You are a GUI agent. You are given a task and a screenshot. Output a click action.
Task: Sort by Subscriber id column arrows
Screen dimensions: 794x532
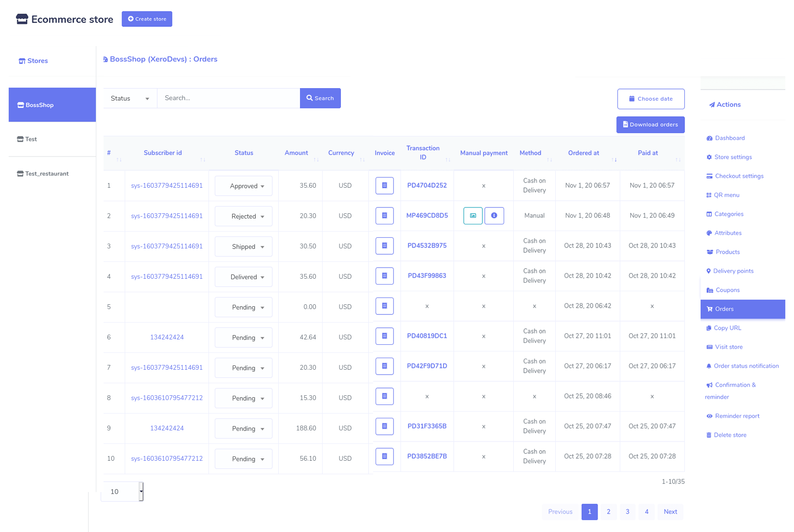pyautogui.click(x=203, y=159)
